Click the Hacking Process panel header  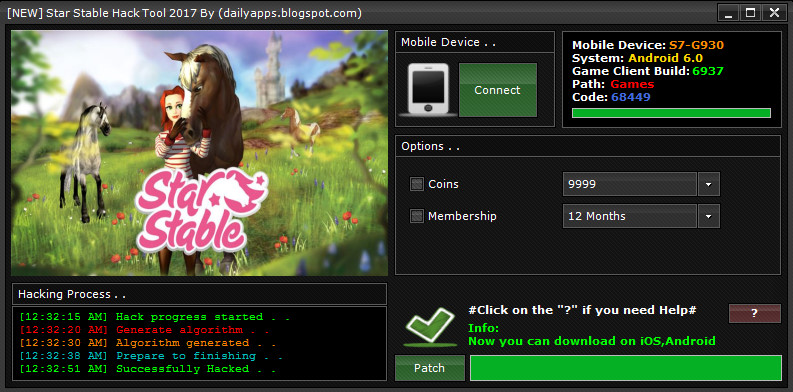pos(199,294)
